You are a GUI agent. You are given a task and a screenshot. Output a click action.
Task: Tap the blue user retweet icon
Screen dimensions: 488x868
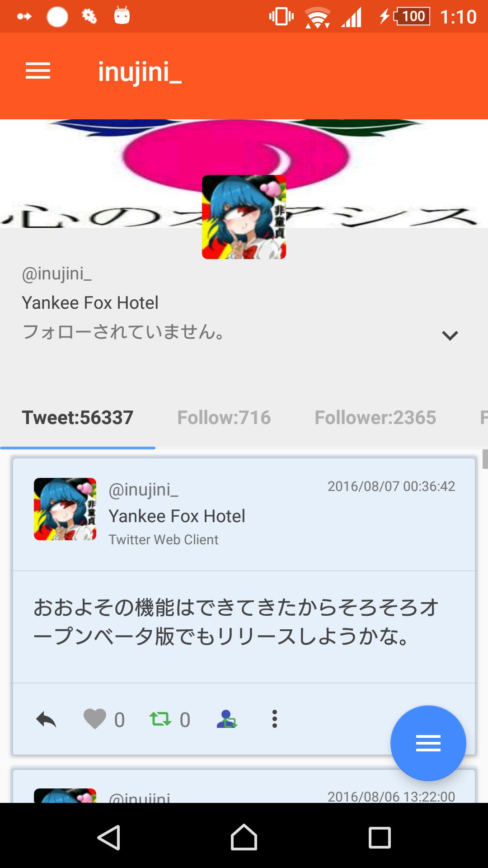click(227, 719)
